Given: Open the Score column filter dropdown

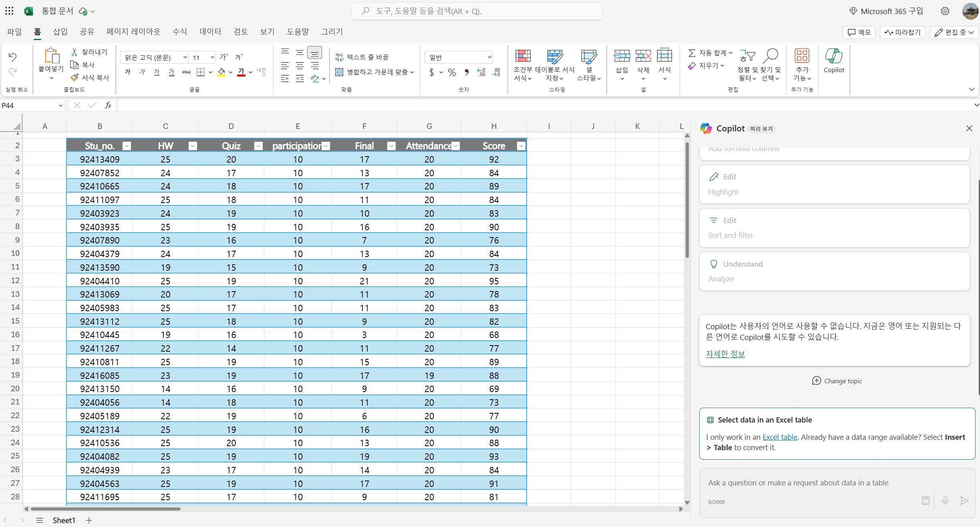Looking at the screenshot, I should 521,146.
